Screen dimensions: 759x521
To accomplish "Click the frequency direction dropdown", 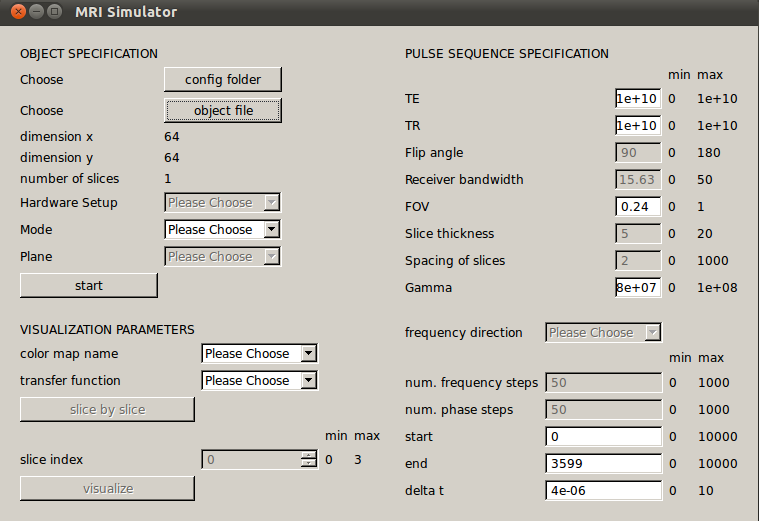I will (603, 332).
